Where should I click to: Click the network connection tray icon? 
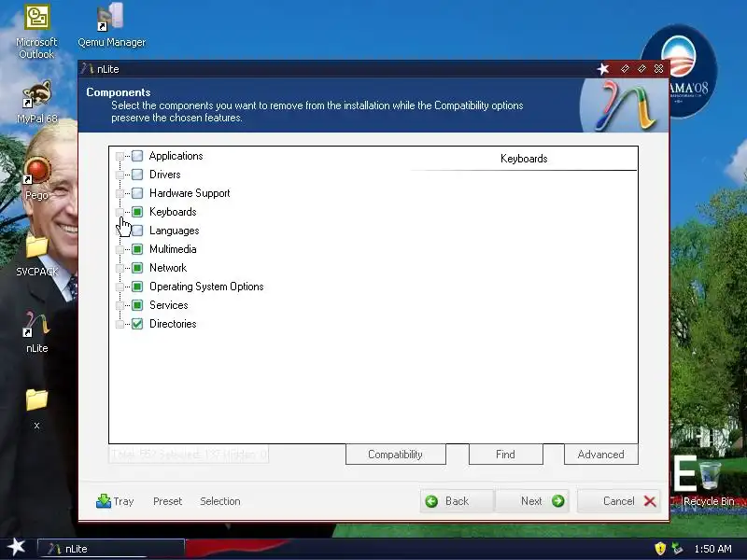(x=677, y=549)
